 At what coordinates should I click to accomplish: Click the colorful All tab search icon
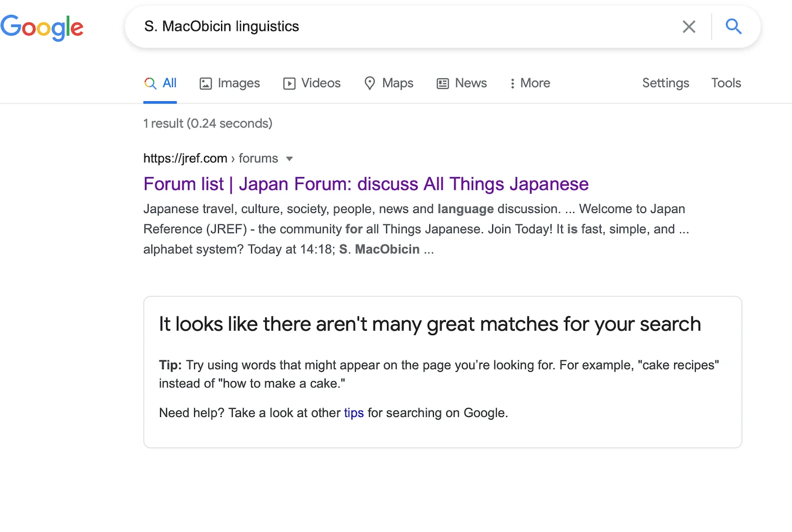[150, 84]
